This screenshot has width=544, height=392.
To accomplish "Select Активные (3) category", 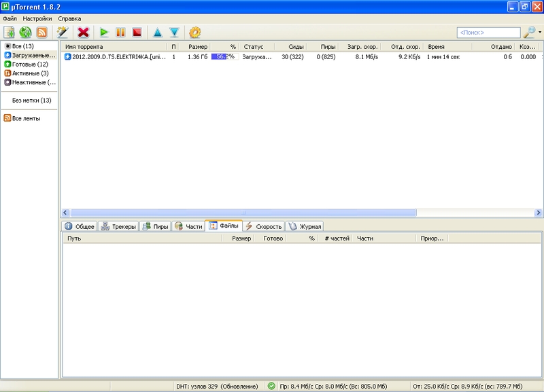I will click(26, 73).
